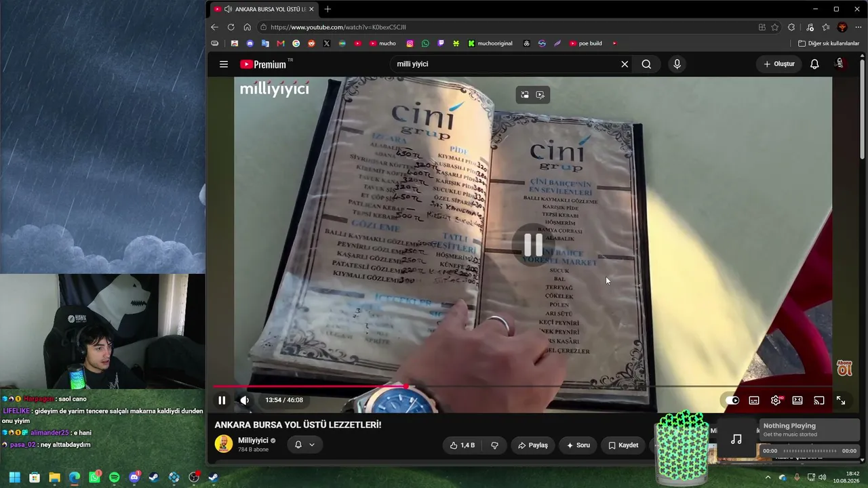The image size is (868, 488).
Task: Open the 'muchooriginal' bookmark
Action: (490, 43)
